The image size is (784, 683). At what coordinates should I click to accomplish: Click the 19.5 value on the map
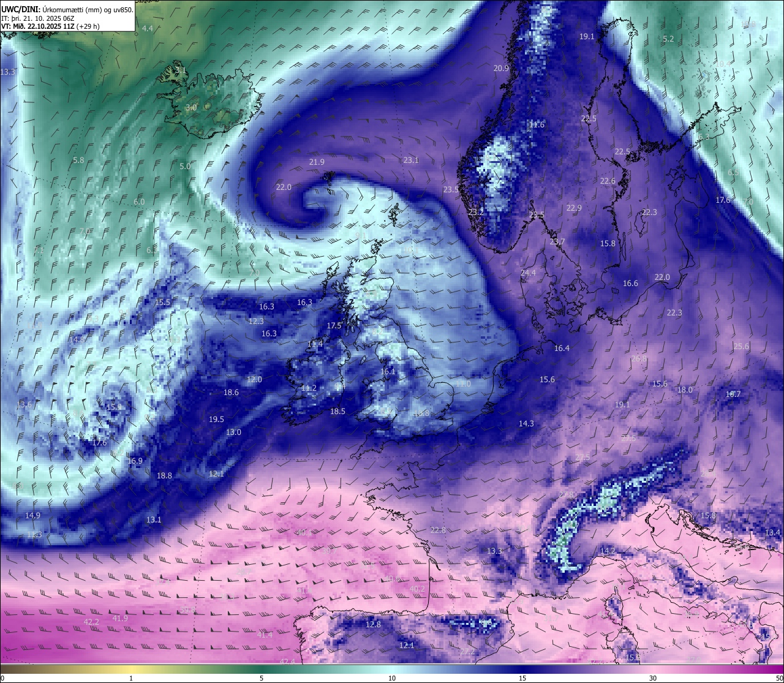pyautogui.click(x=216, y=420)
